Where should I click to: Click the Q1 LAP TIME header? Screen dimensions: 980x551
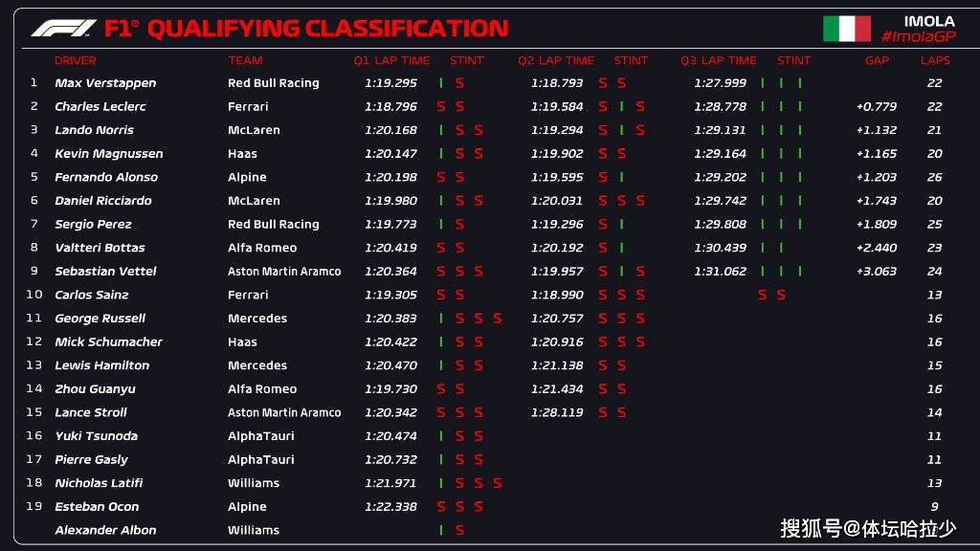click(391, 60)
